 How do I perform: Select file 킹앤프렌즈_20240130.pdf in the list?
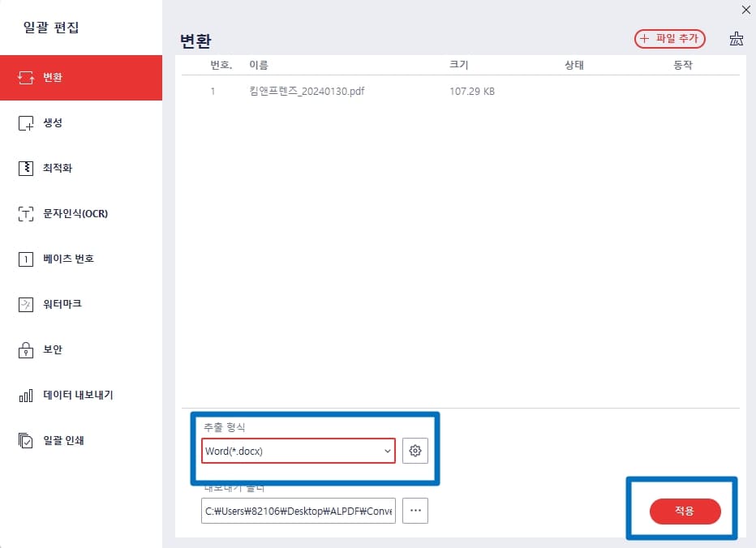pos(307,91)
